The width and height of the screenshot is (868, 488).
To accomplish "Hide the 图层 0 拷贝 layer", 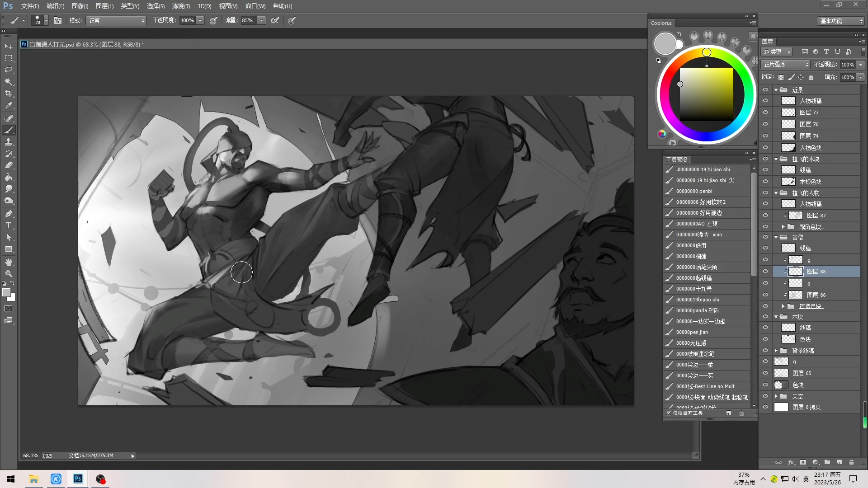I will (x=765, y=407).
